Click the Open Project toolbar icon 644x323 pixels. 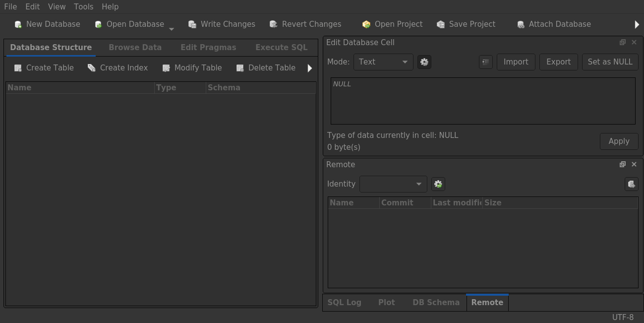click(366, 24)
